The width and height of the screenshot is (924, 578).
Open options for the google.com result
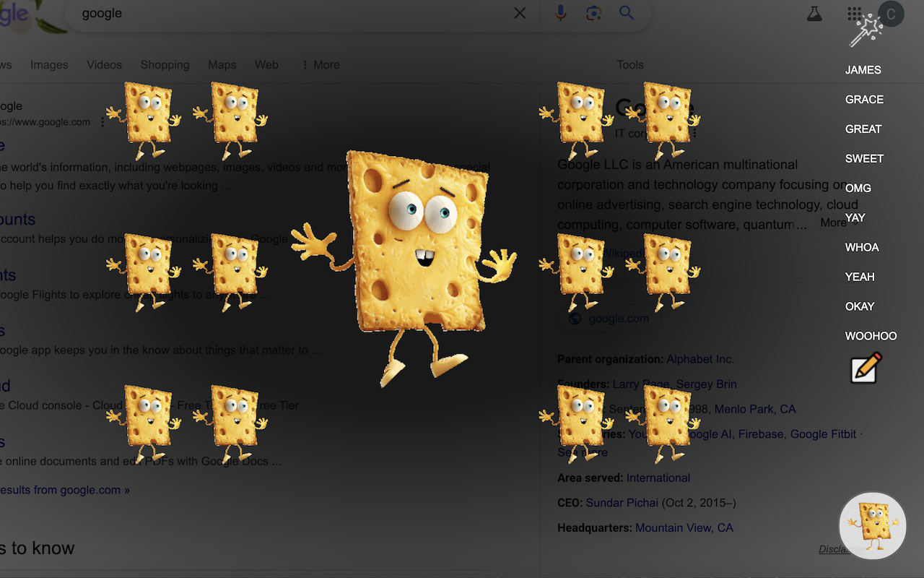pyautogui.click(x=103, y=122)
